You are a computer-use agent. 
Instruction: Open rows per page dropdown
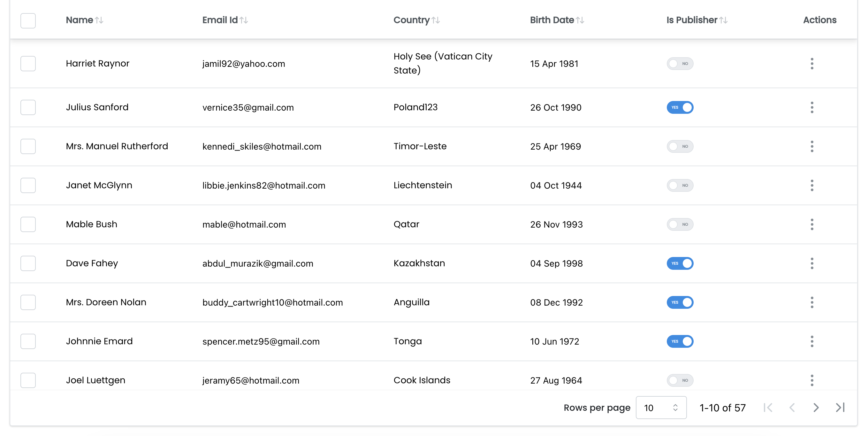click(661, 408)
